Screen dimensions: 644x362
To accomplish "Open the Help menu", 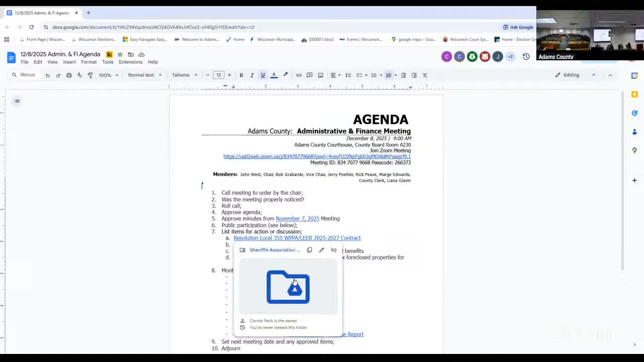I will [152, 62].
